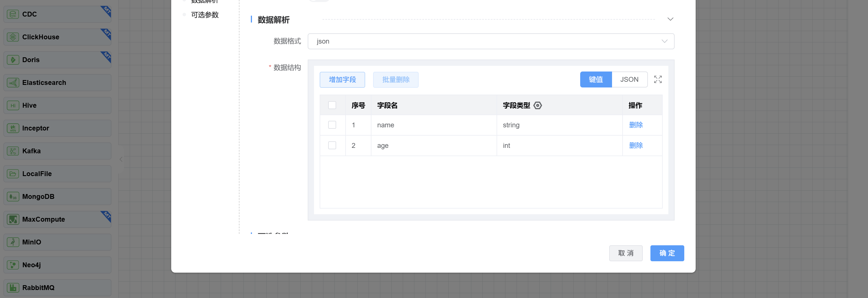Open the 数据格式 json dropdown
Image resolution: width=868 pixels, height=298 pixels.
tap(490, 41)
